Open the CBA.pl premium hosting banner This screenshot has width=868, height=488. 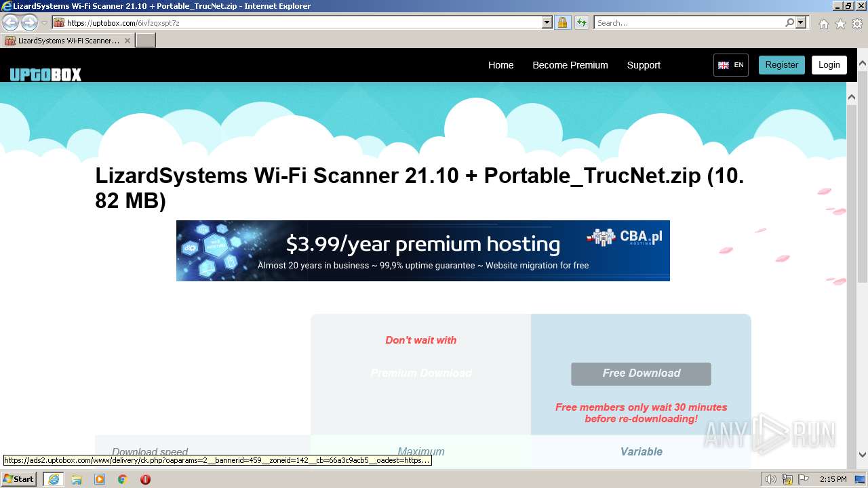[423, 251]
